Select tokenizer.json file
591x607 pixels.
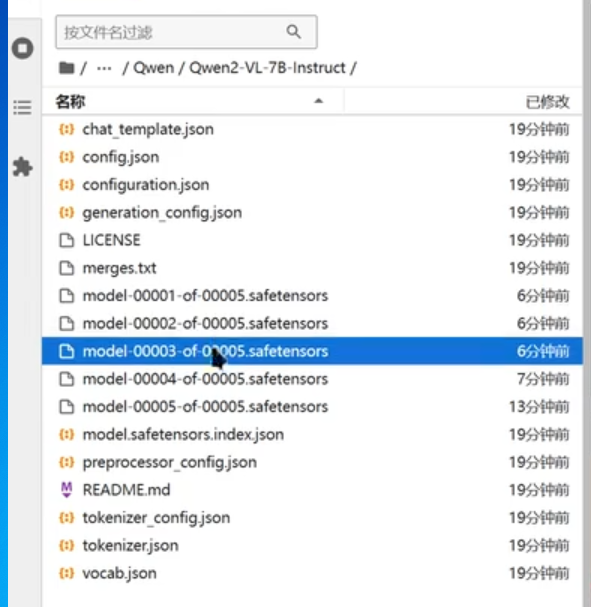tap(312, 546)
